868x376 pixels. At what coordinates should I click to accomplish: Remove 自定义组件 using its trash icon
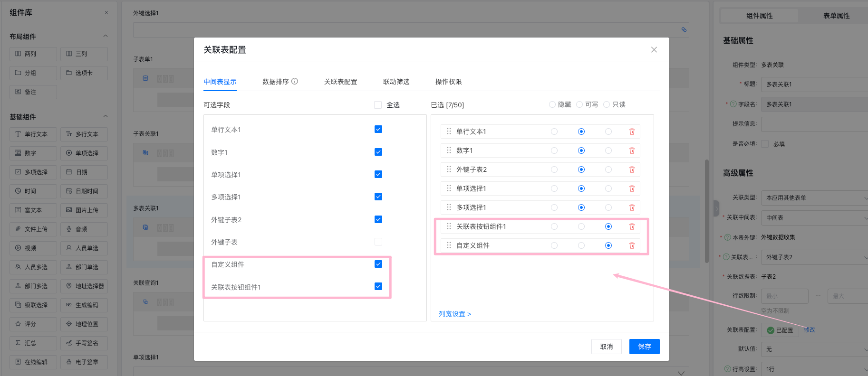632,245
